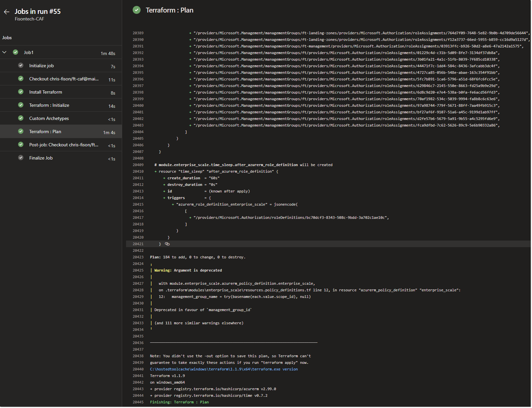The width and height of the screenshot is (532, 408).
Task: Click the 1m 4s duration for Terraform : Plan
Action: [x=109, y=132]
